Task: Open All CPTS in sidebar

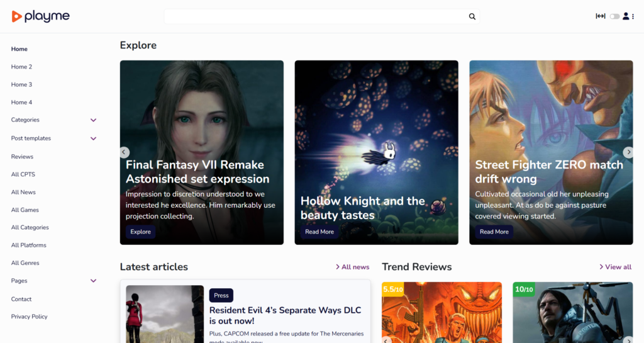Action: (23, 174)
